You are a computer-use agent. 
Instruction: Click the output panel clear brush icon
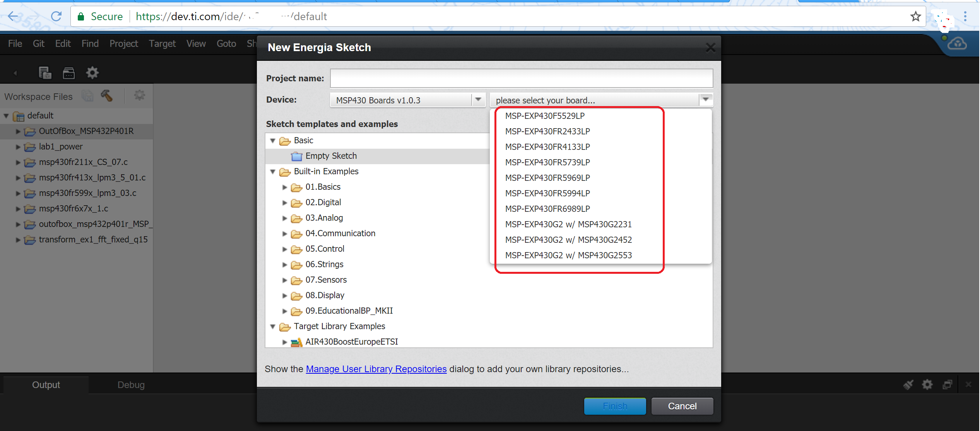point(908,385)
